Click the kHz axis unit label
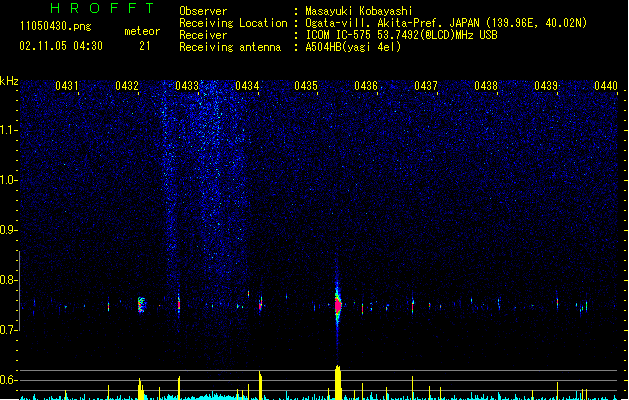The width and height of the screenshot is (629, 400). pyautogui.click(x=9, y=81)
